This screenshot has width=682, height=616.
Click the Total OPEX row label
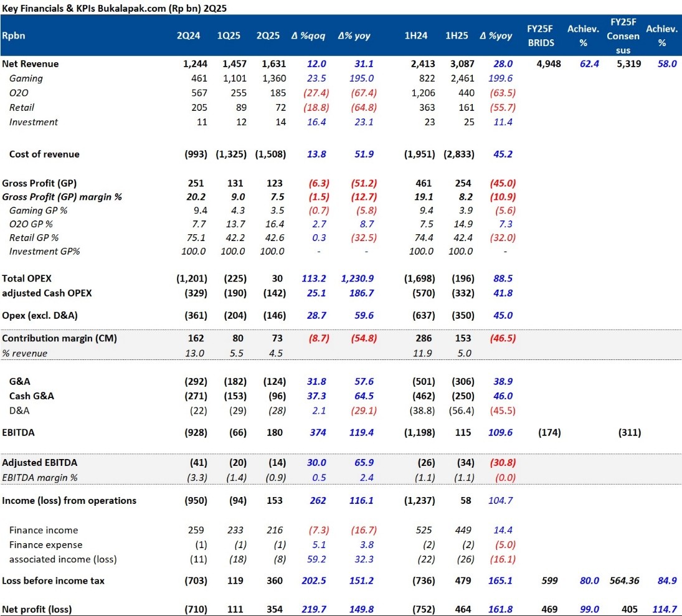coord(31,278)
